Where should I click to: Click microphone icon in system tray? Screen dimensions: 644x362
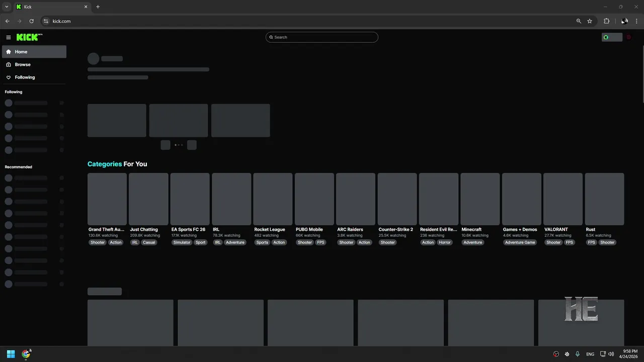tap(578, 354)
